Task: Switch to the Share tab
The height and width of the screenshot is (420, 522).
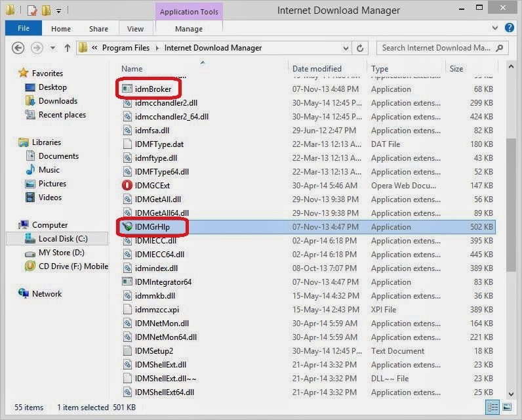Action: (x=98, y=29)
